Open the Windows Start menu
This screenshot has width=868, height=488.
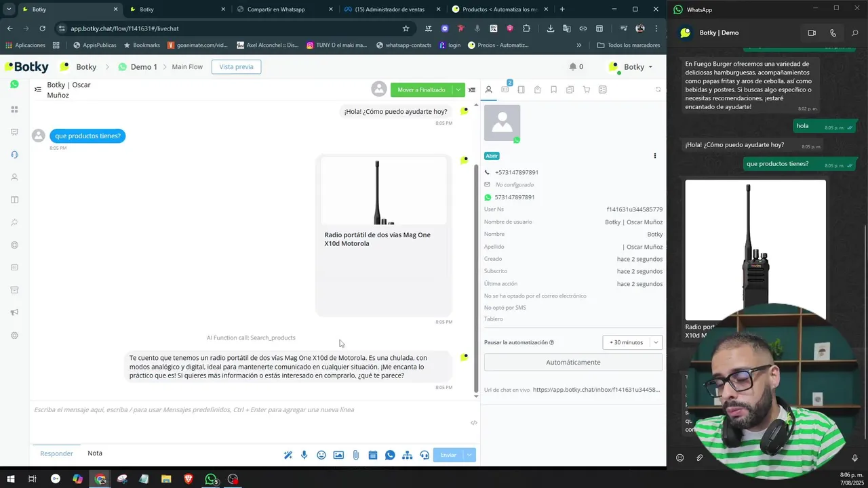click(10, 479)
